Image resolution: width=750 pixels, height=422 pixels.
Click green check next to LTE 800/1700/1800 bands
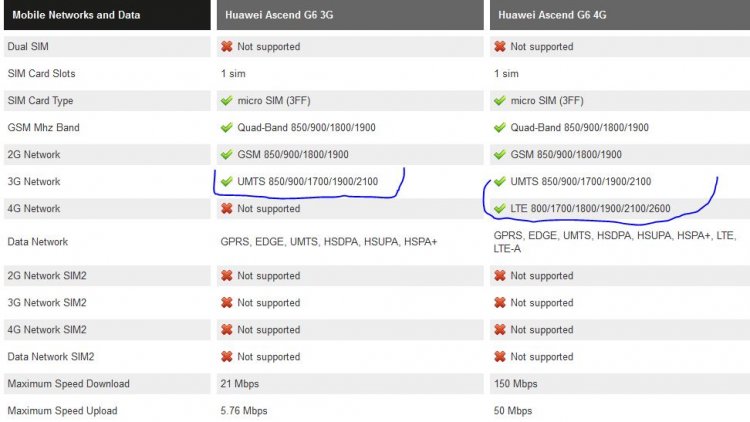point(500,208)
